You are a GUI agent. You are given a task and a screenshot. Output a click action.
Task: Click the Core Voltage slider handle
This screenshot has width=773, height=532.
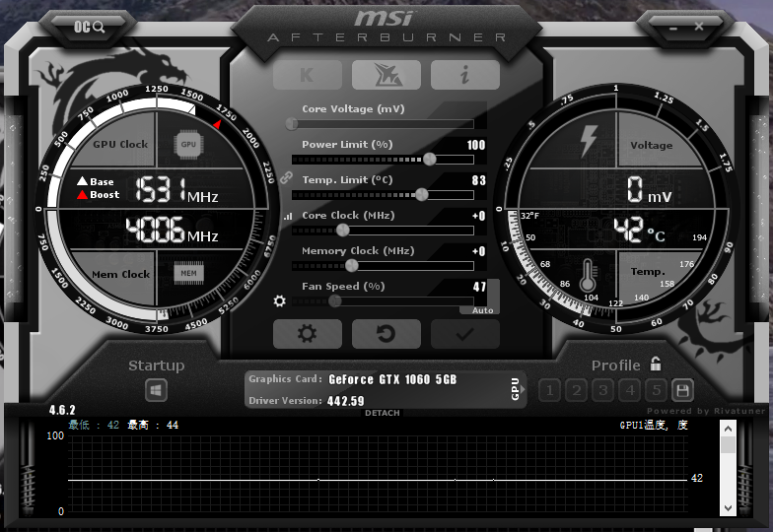(x=292, y=124)
